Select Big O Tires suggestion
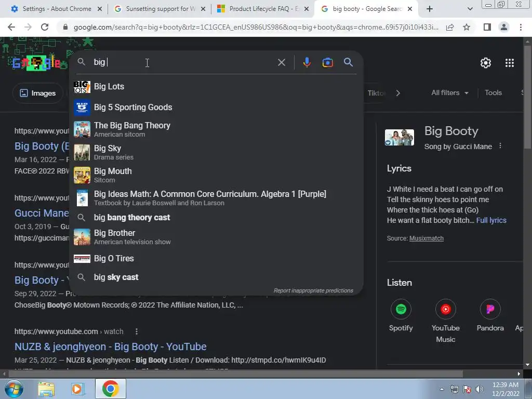This screenshot has width=532, height=399. 216,259
